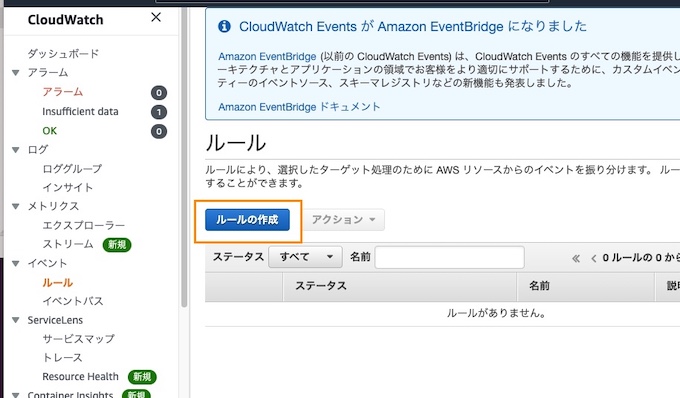The height and width of the screenshot is (398, 680).
Task: Collapse the アラーム section triangle
Action: 16,73
